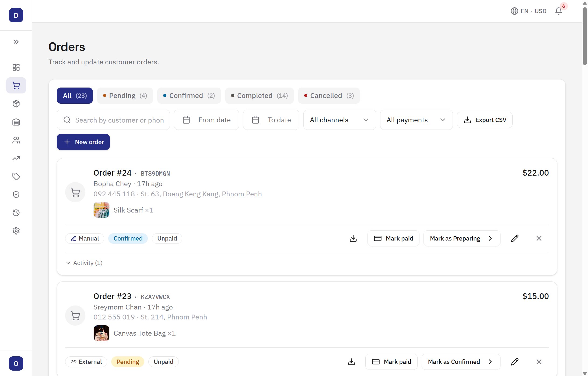Viewport: 588px width, 376px height.
Task: Open the discounts tag sidebar icon
Action: tap(16, 176)
